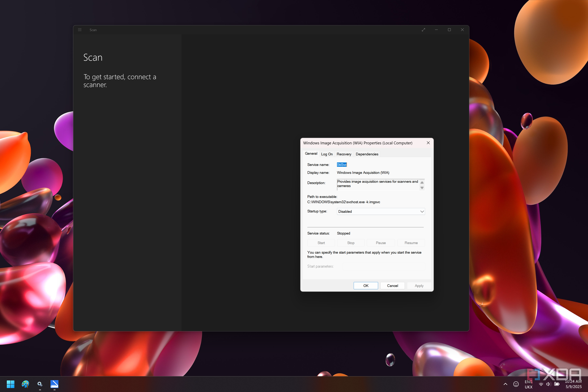Select the Scan app icon on the taskbar
Viewport: 588px width, 392px height.
[x=54, y=384]
